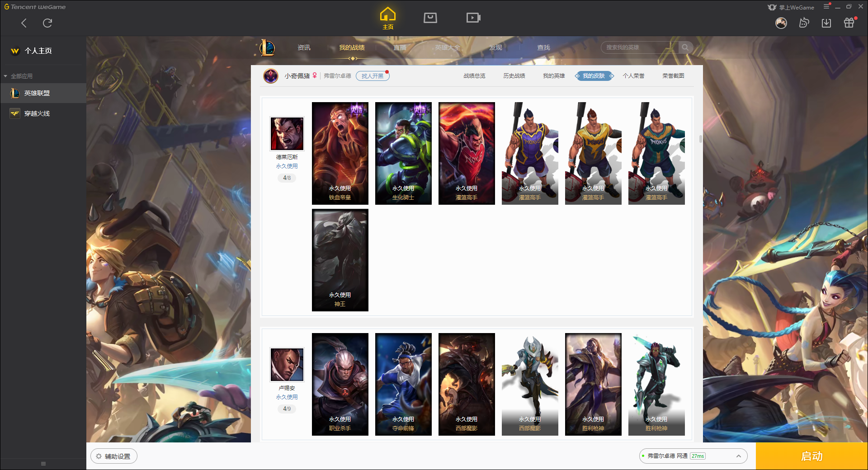
Task: Click the 德莱厄斯 champion portrait
Action: point(287,134)
